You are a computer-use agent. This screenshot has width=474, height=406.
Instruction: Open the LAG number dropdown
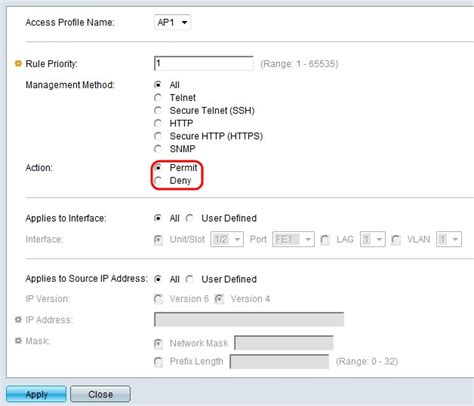point(373,239)
